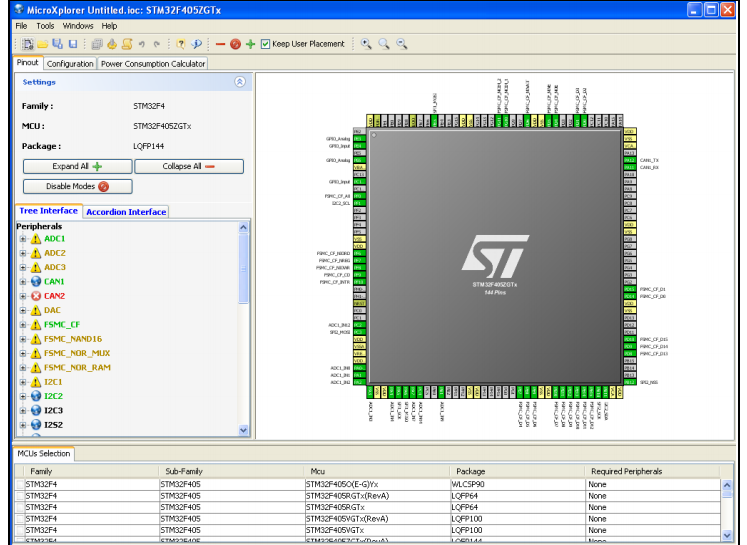Image resolution: width=747 pixels, height=545 pixels.
Task: Click the warning icon beside ADC1
Action: pyautogui.click(x=36, y=239)
